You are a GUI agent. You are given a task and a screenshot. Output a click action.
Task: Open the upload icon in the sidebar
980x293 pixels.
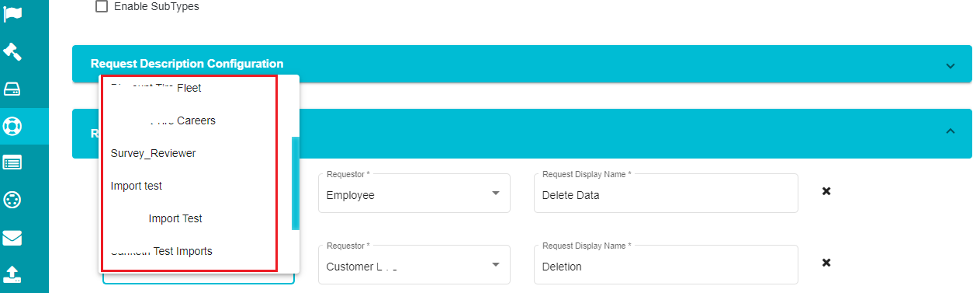pyautogui.click(x=12, y=274)
